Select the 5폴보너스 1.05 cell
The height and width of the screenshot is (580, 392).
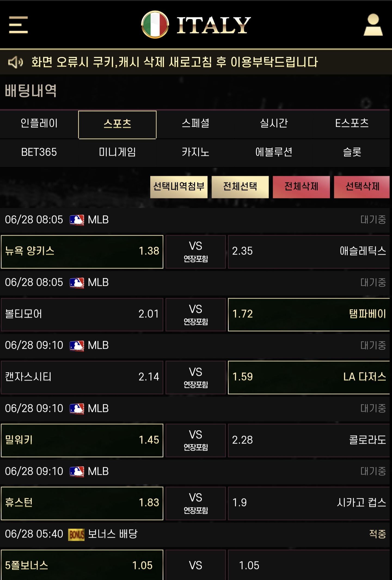82,565
